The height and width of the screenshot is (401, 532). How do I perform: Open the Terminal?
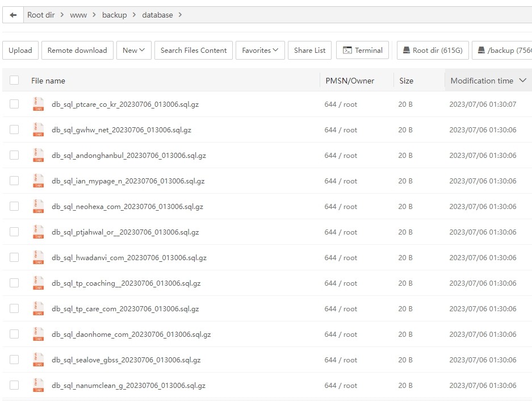click(363, 51)
